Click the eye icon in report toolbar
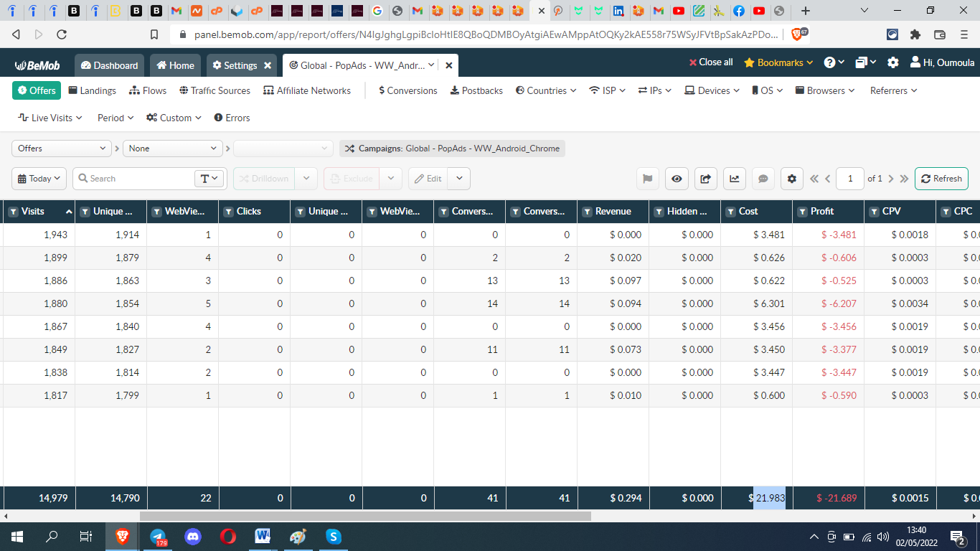Screen dimensions: 980x551 coord(677,179)
